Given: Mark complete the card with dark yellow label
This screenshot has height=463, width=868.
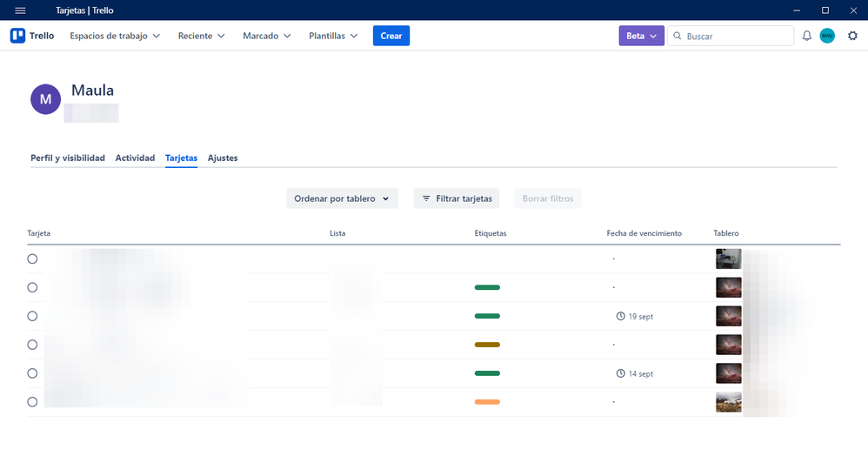Looking at the screenshot, I should 33,345.
